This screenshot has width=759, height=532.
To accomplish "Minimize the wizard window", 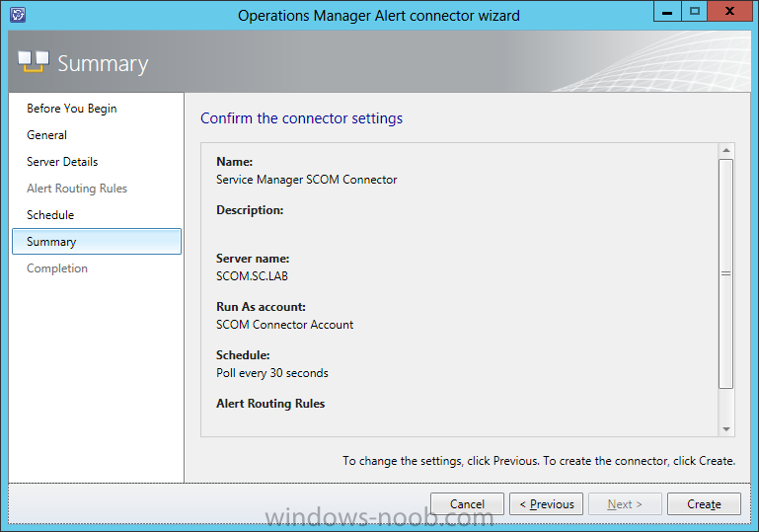I will pos(667,11).
